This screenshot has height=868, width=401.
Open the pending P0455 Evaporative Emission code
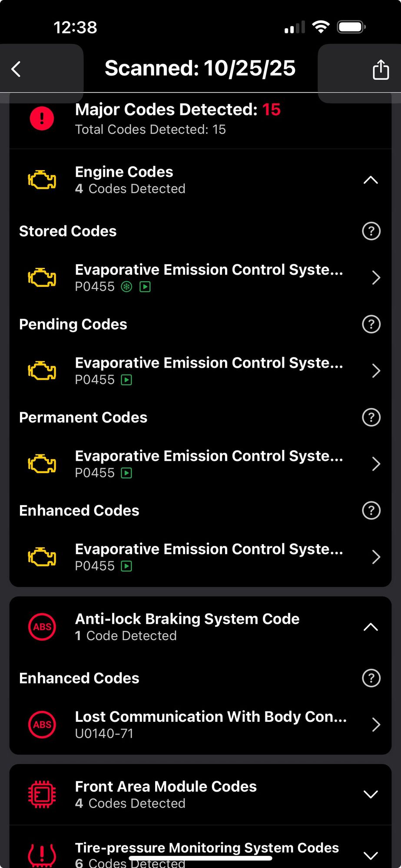(209, 371)
